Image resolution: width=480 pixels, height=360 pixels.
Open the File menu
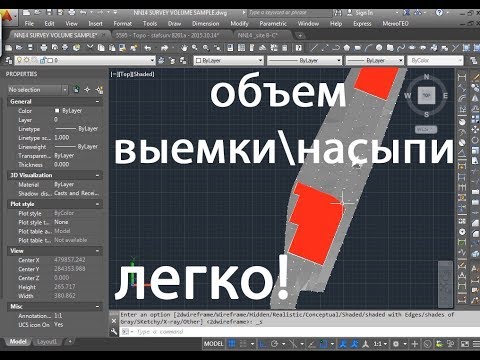pos(29,24)
